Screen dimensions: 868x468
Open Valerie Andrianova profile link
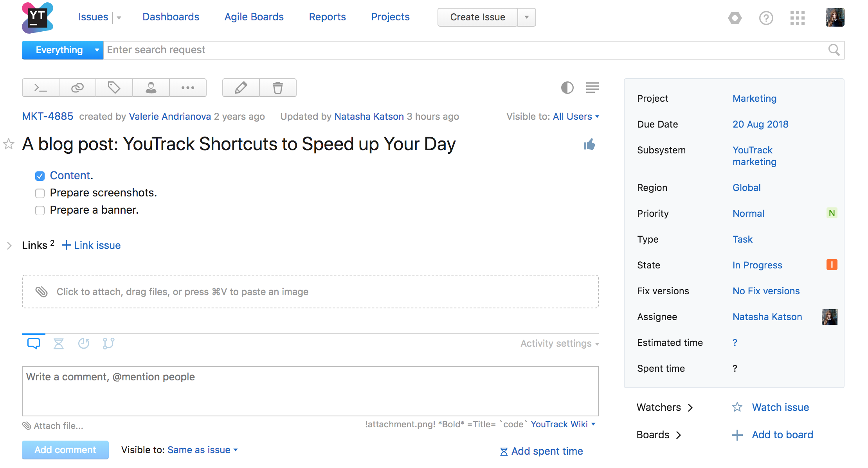(170, 116)
